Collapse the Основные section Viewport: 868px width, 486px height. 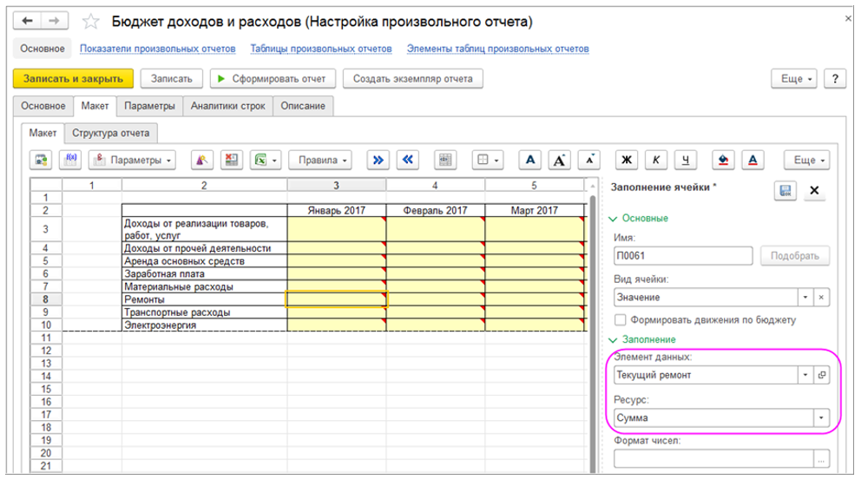(643, 218)
